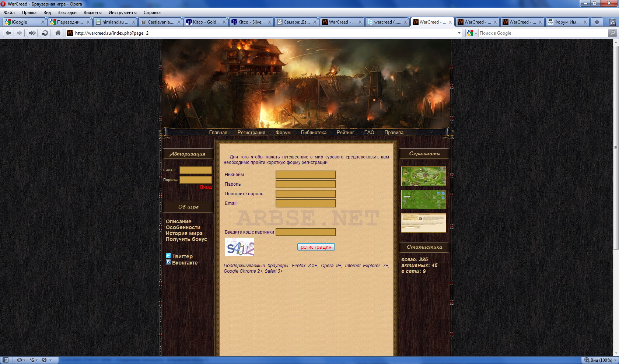Viewport: 619px width, 364px height.
Task: Open the Файл menu
Action: [x=9, y=13]
